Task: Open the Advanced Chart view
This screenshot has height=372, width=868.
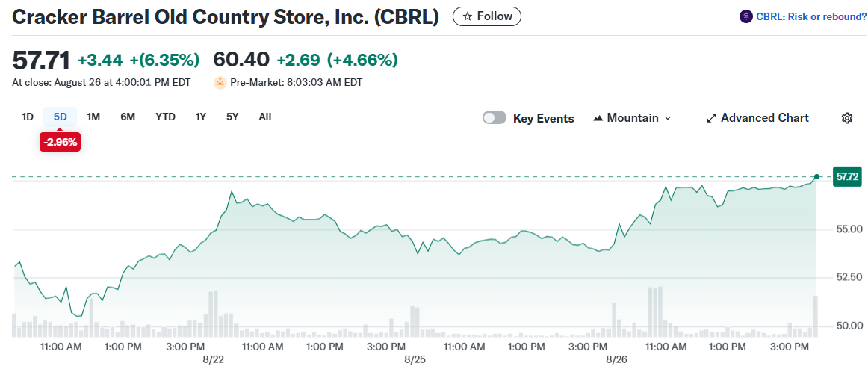Action: pyautogui.click(x=758, y=118)
